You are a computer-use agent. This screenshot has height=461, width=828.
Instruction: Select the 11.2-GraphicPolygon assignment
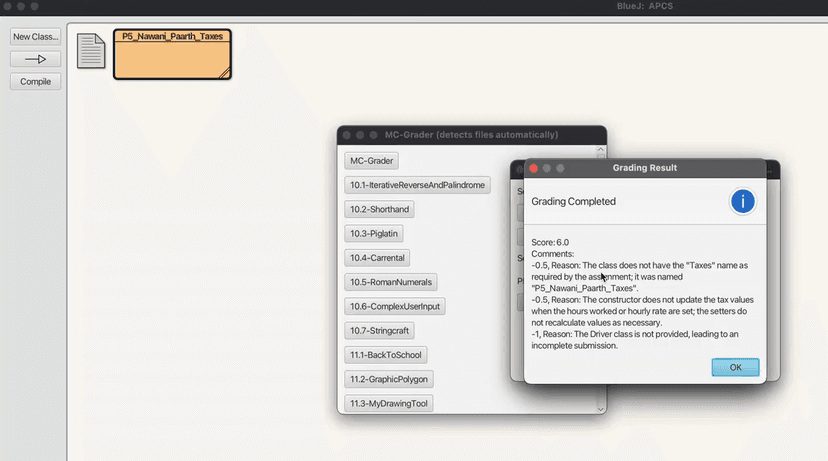[x=389, y=379]
